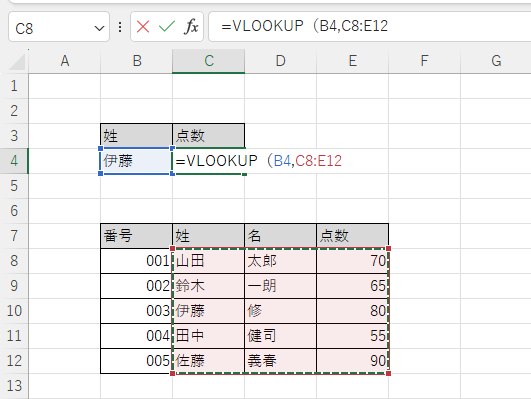Click cell containing 鈴木

[x=209, y=286]
